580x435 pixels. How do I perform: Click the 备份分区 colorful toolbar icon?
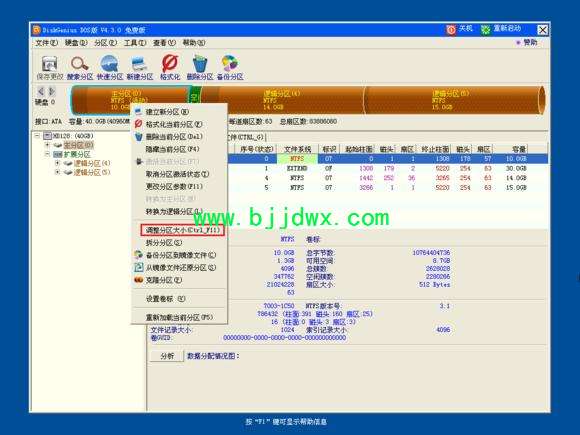point(230,63)
